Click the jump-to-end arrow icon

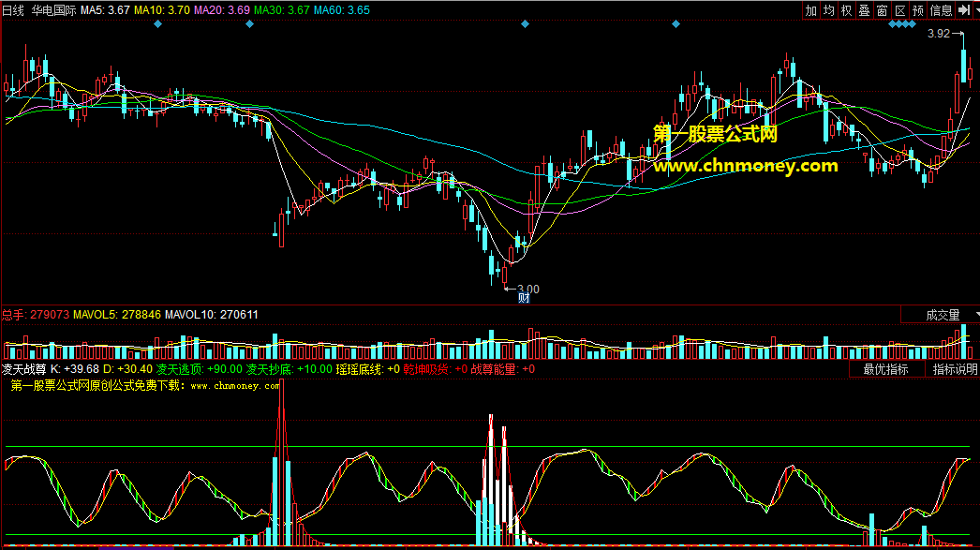pos(964,10)
